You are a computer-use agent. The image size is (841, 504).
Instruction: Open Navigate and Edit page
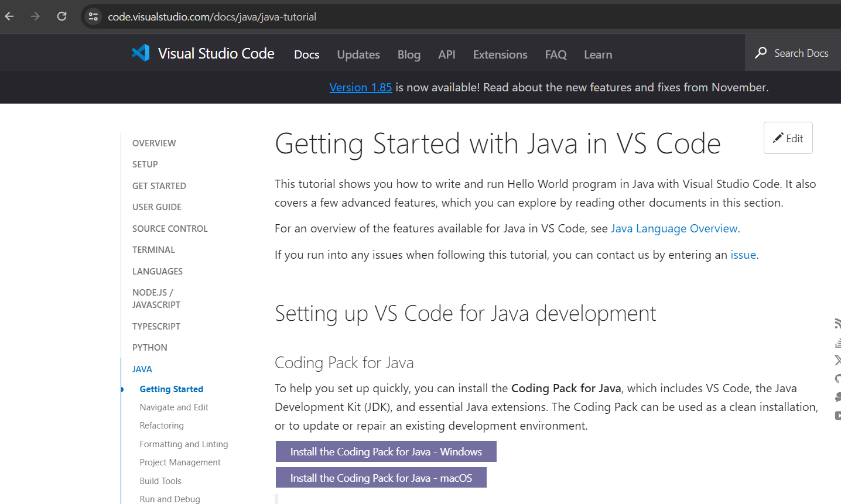click(x=174, y=407)
